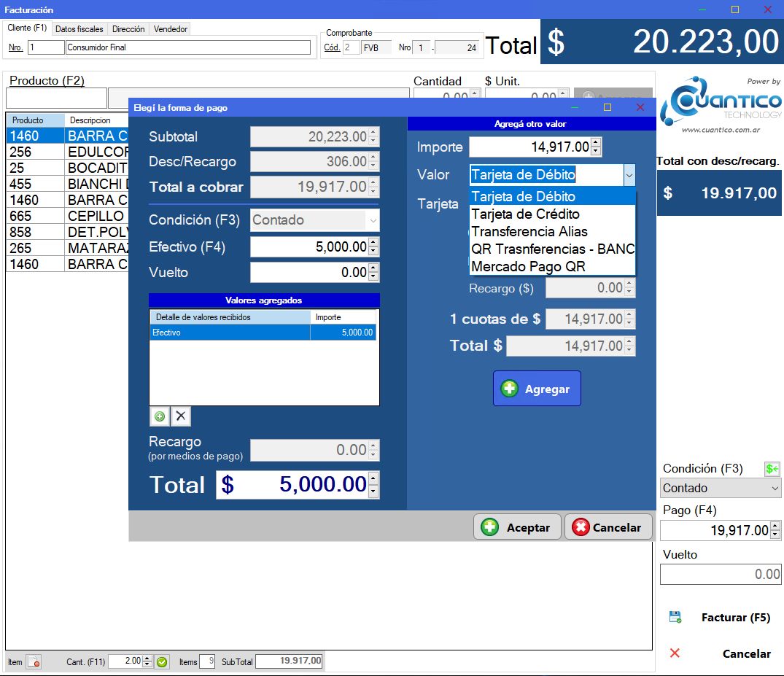The image size is (784, 676).
Task: Select product row 265 MATARA
Action: click(68, 248)
